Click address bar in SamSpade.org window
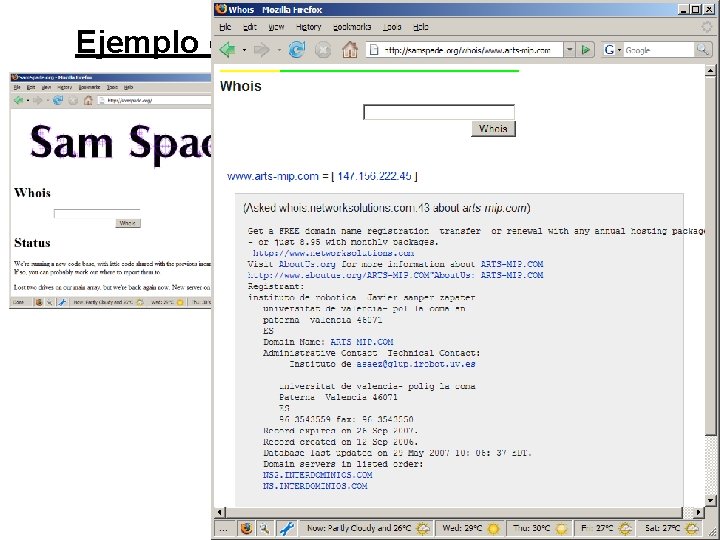 (154, 100)
